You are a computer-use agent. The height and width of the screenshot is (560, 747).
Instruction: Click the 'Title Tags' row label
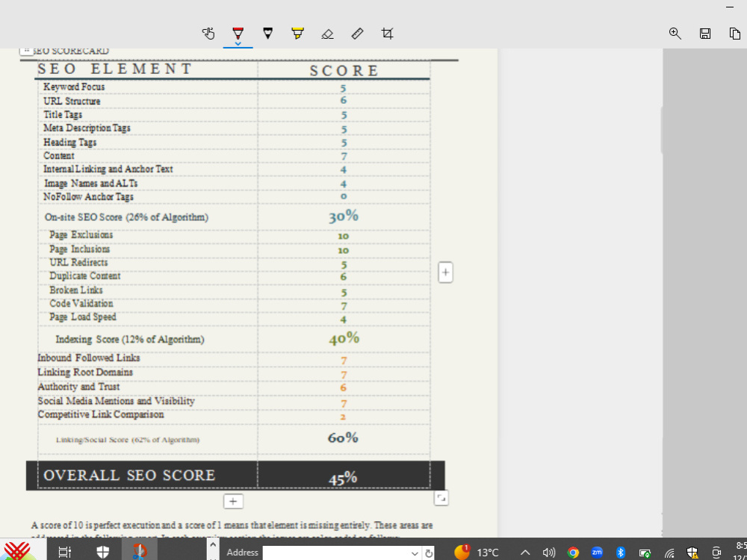pyautogui.click(x=63, y=115)
